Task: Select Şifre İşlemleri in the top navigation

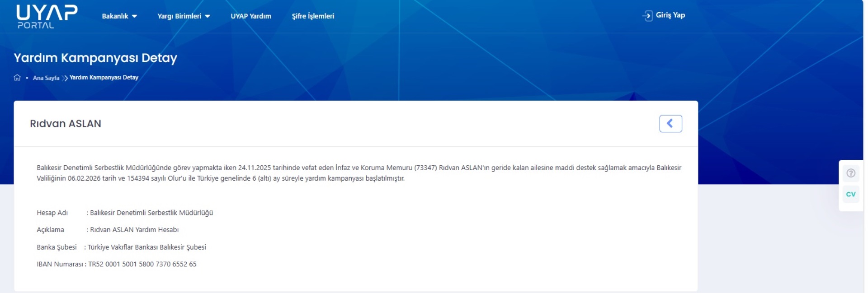Action: [x=313, y=16]
